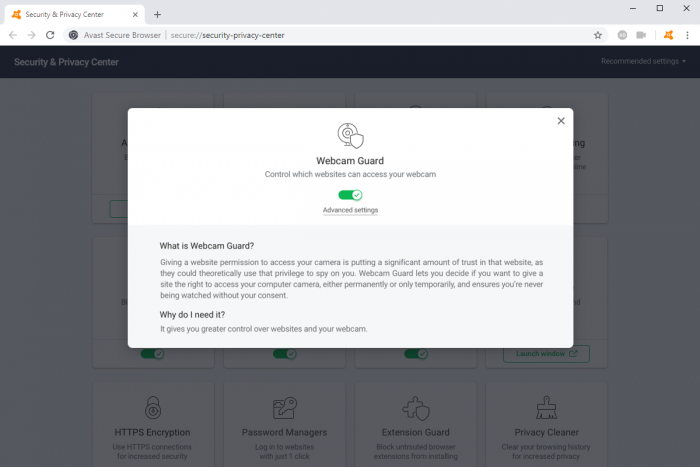Open a new tab with the plus button
The width and height of the screenshot is (700, 467).
(x=157, y=15)
